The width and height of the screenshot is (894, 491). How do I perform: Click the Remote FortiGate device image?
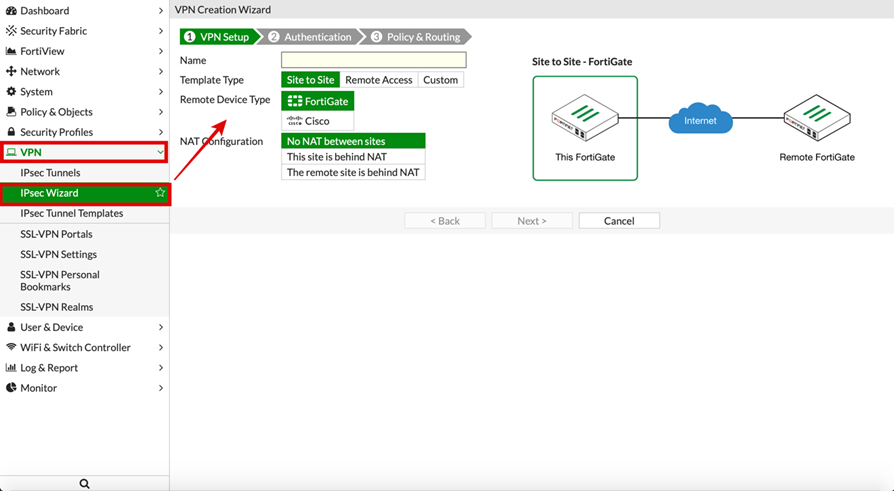click(x=816, y=118)
